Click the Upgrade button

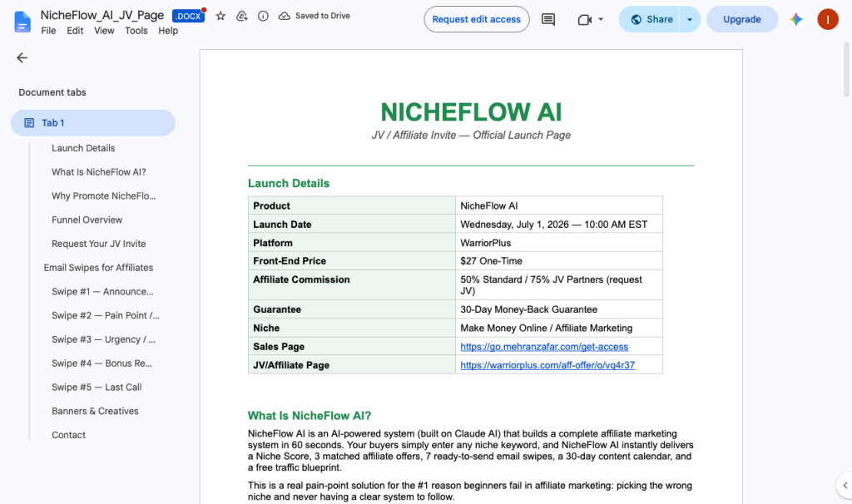(x=741, y=20)
